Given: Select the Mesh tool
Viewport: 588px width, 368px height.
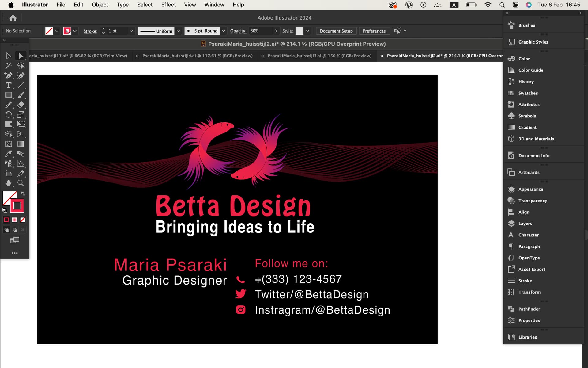Looking at the screenshot, I should click(8, 144).
